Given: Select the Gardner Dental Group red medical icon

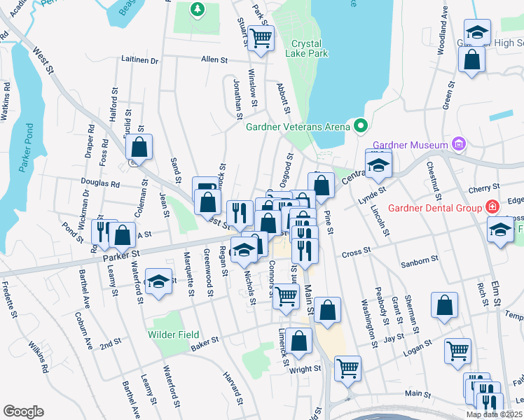Looking at the screenshot, I should coord(493,207).
